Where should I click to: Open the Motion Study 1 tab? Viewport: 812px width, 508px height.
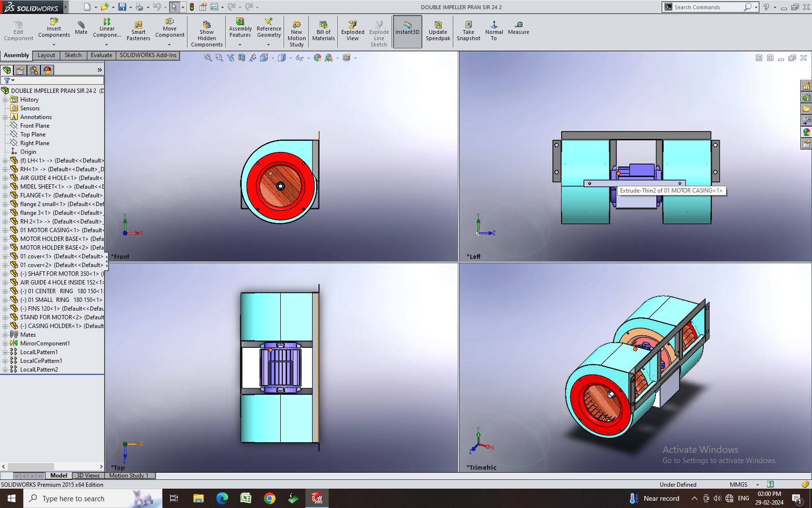tap(129, 476)
